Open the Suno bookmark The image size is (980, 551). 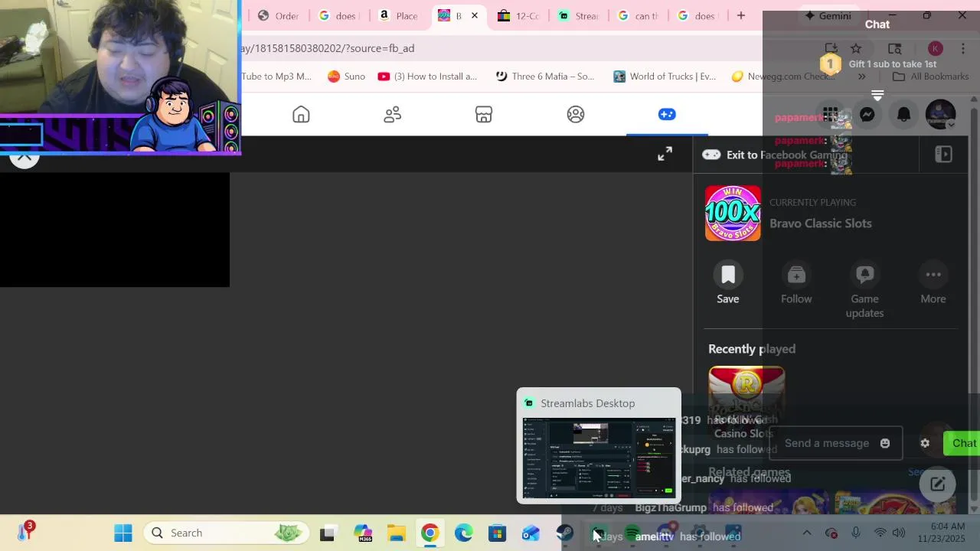coord(346,77)
